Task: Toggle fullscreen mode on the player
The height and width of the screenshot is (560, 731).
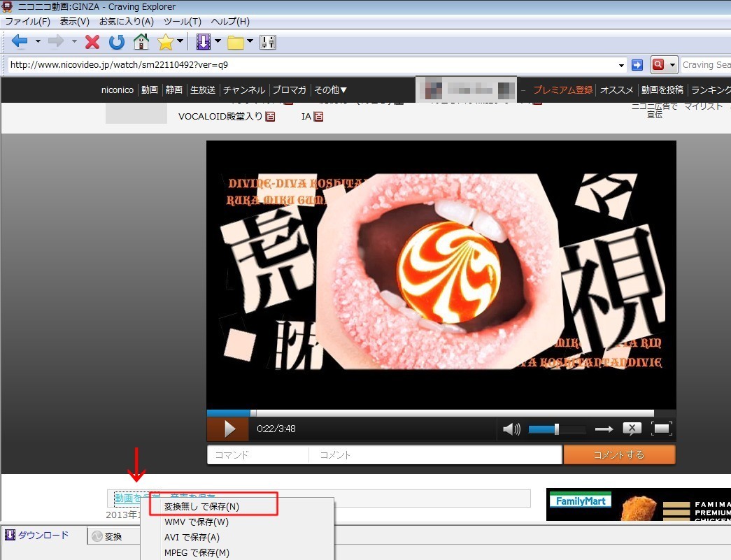Action: pyautogui.click(x=662, y=429)
